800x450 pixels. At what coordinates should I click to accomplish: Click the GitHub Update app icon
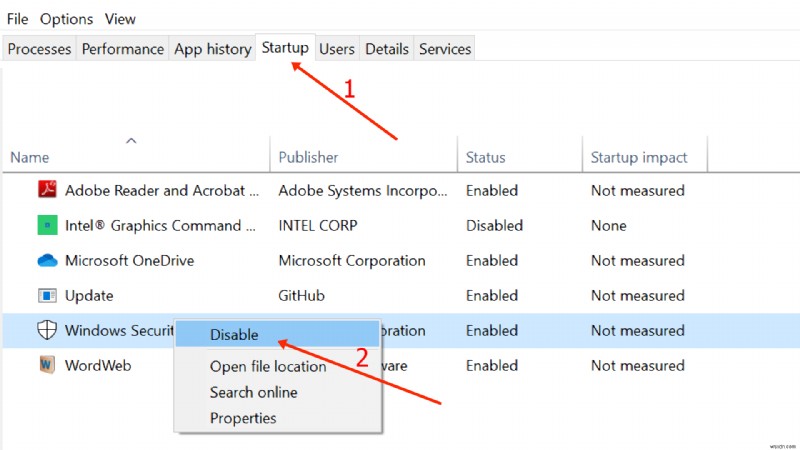(x=47, y=295)
